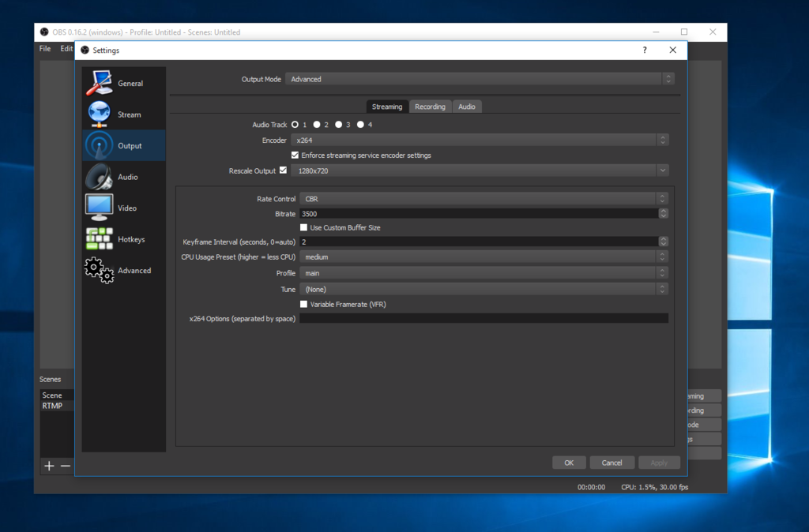Screen dimensions: 809x532
Task: Open the CPU Usage Preset dropdown
Action: coord(484,257)
